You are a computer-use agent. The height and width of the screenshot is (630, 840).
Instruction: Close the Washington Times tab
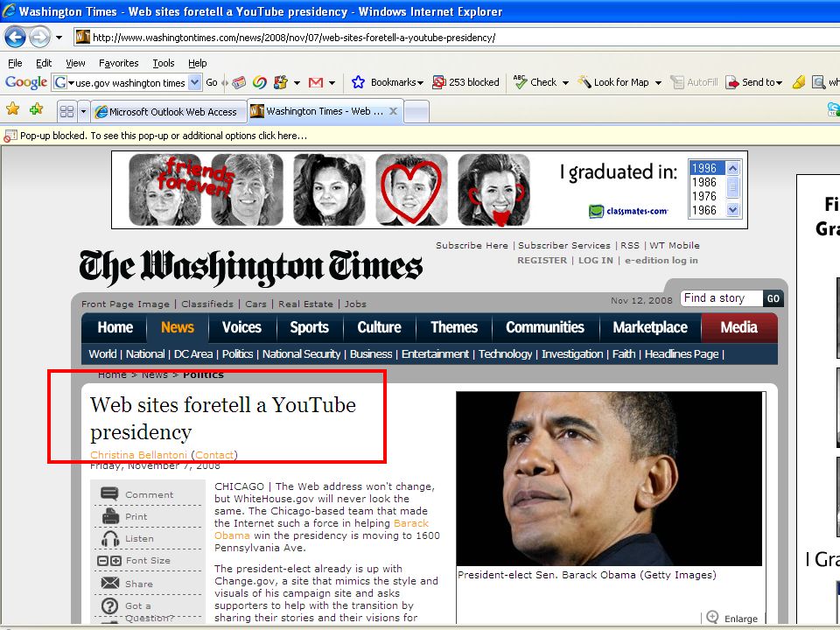(x=393, y=111)
